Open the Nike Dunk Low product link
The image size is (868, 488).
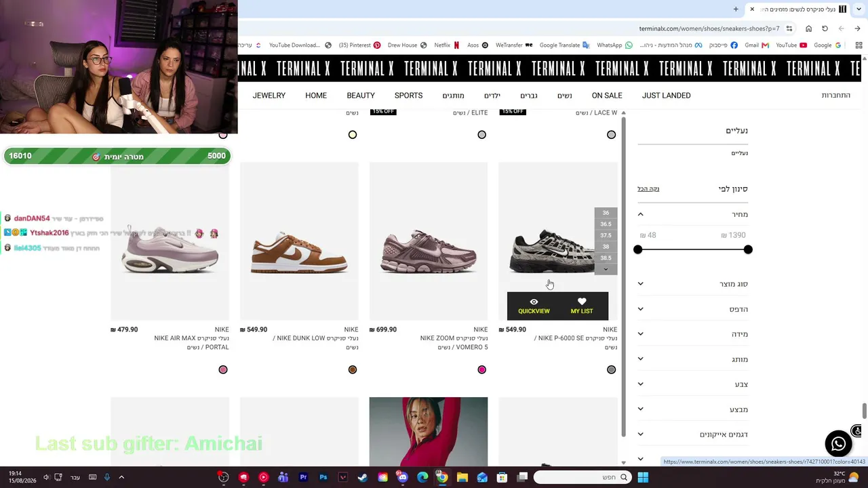315,342
